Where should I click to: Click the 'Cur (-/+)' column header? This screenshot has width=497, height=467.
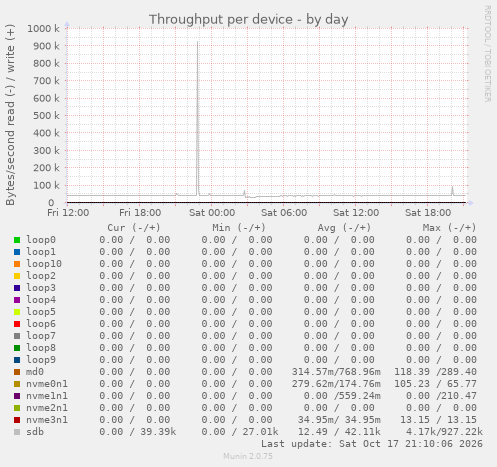pyautogui.click(x=134, y=228)
